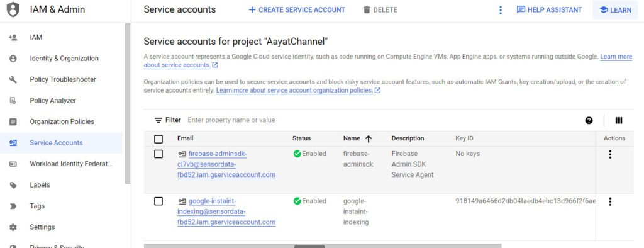Click the plus icon for Create Service Account
Screen dimensions: 644x248
coord(252,10)
